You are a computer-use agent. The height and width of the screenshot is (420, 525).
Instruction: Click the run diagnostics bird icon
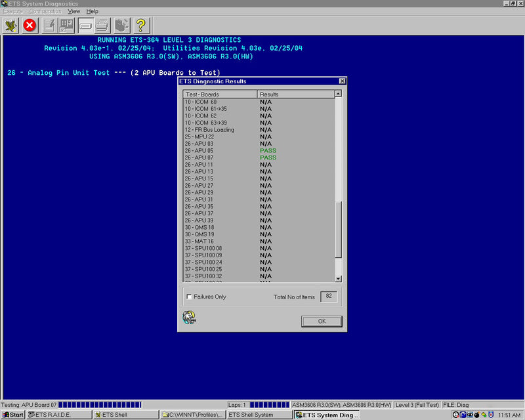click(x=10, y=26)
